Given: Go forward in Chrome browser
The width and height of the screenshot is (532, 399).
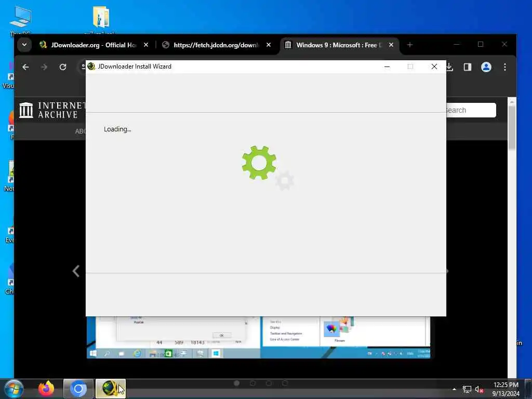Looking at the screenshot, I should point(44,67).
